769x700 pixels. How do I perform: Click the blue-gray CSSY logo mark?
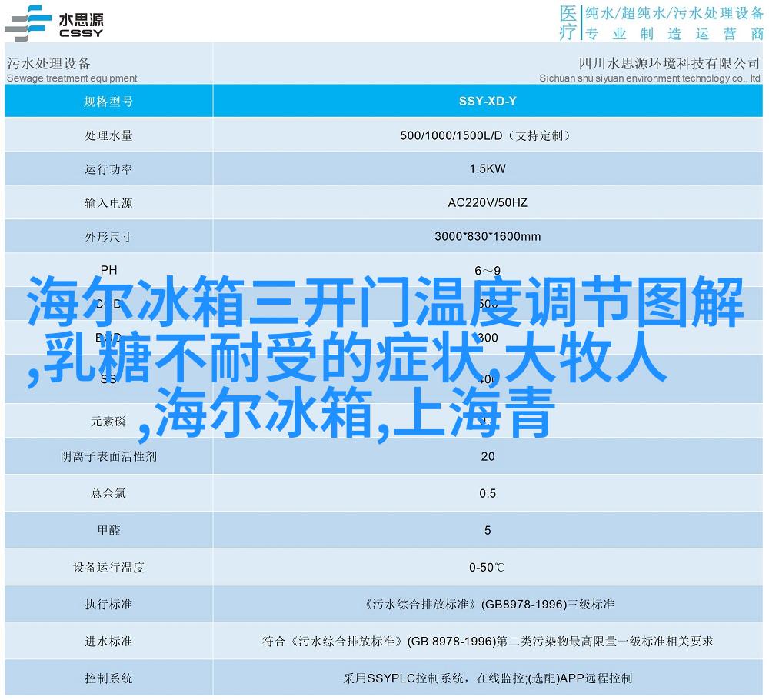tap(28, 23)
